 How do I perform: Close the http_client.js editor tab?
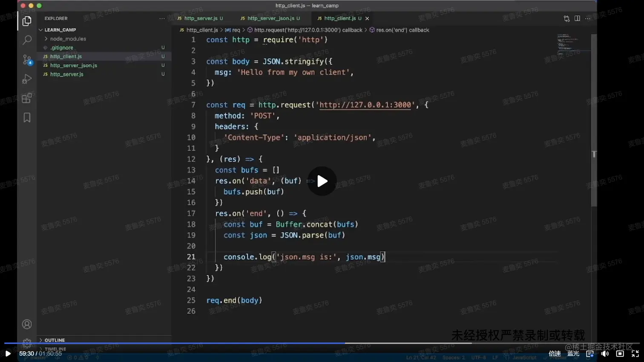367,19
